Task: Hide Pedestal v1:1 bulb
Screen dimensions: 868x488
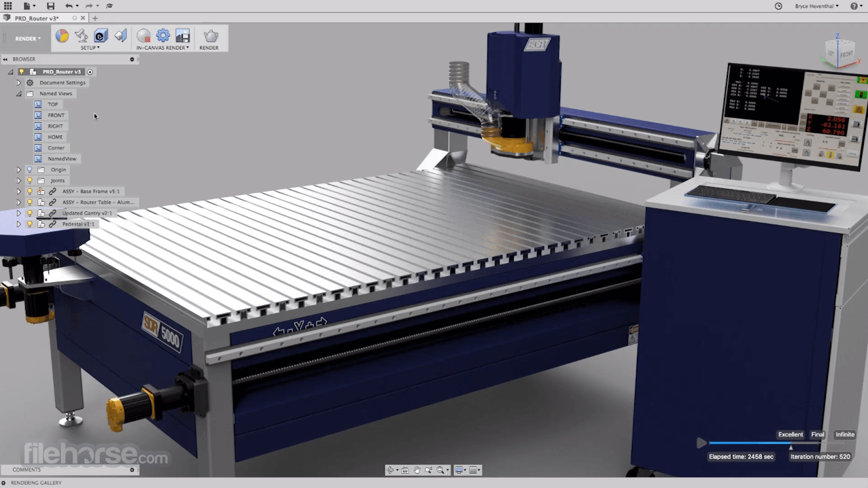Action: 29,224
